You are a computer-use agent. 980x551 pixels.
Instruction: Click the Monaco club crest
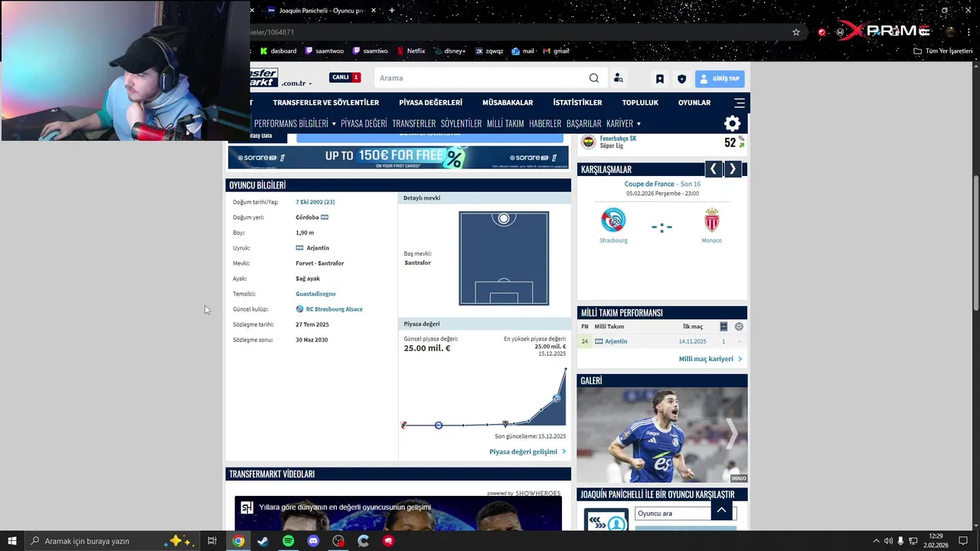pyautogui.click(x=712, y=220)
